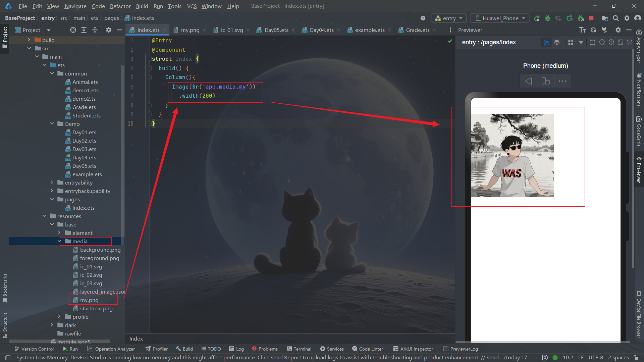
Task: Open the Terminal tool window
Action: point(299,349)
